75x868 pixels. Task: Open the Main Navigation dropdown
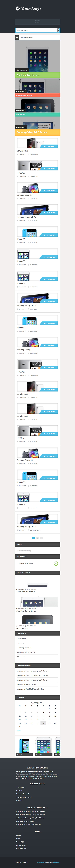pyautogui.click(x=37, y=30)
